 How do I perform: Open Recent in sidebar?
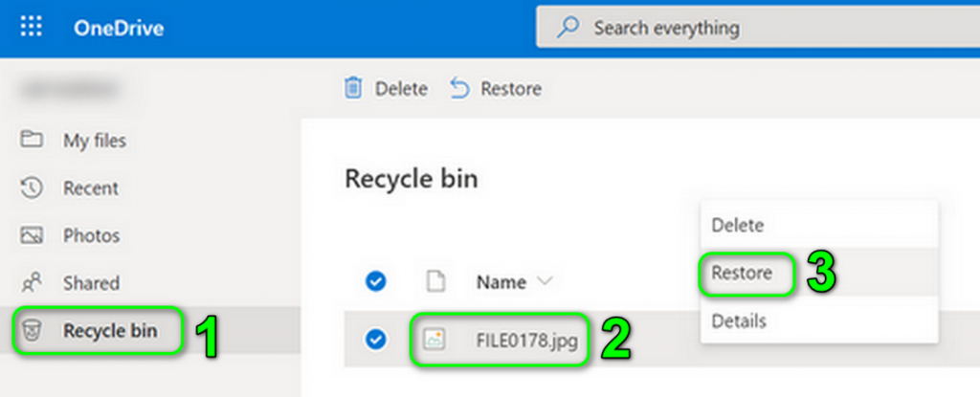tap(91, 187)
